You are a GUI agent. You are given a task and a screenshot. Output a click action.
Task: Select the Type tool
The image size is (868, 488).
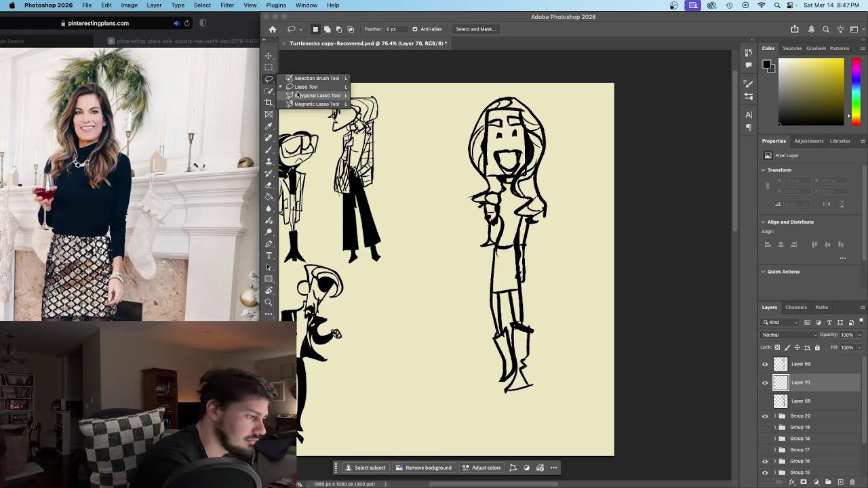tap(269, 256)
